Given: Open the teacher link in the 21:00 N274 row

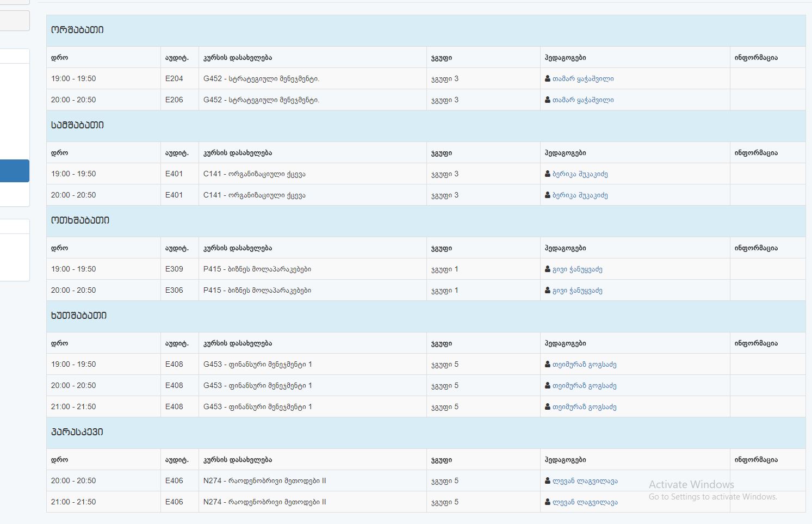Looking at the screenshot, I should tap(585, 502).
